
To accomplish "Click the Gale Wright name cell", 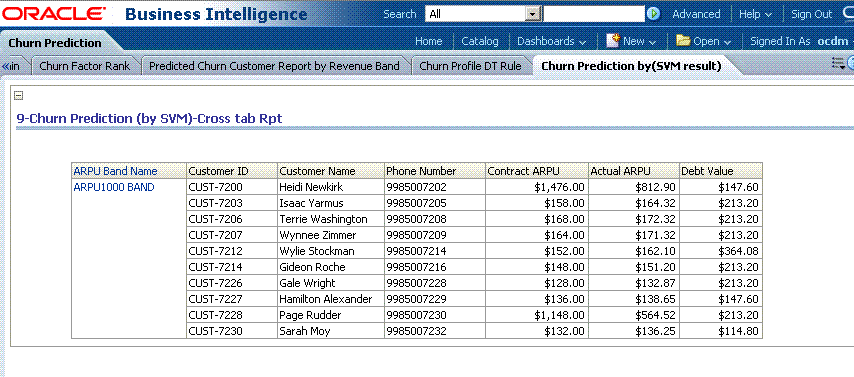I will tap(331, 283).
